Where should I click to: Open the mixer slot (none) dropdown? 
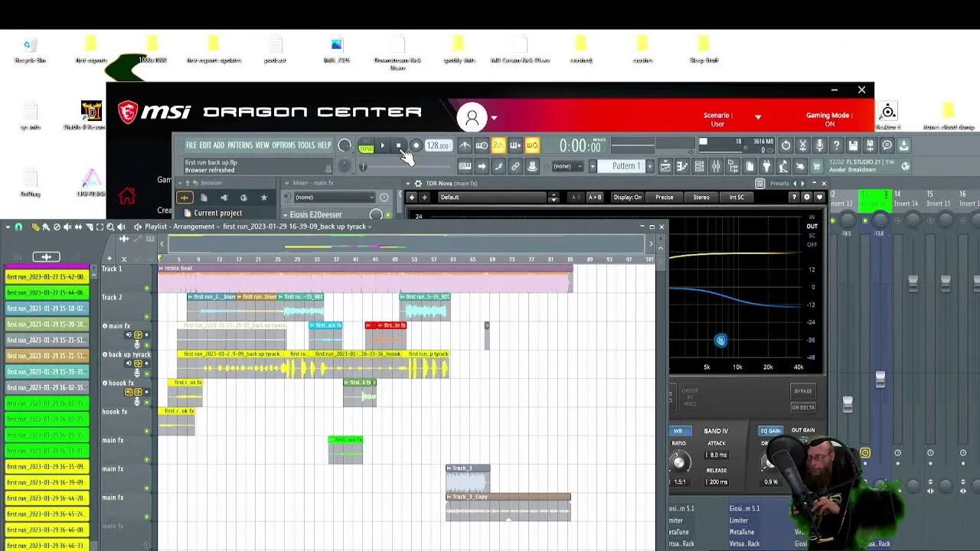pos(334,197)
